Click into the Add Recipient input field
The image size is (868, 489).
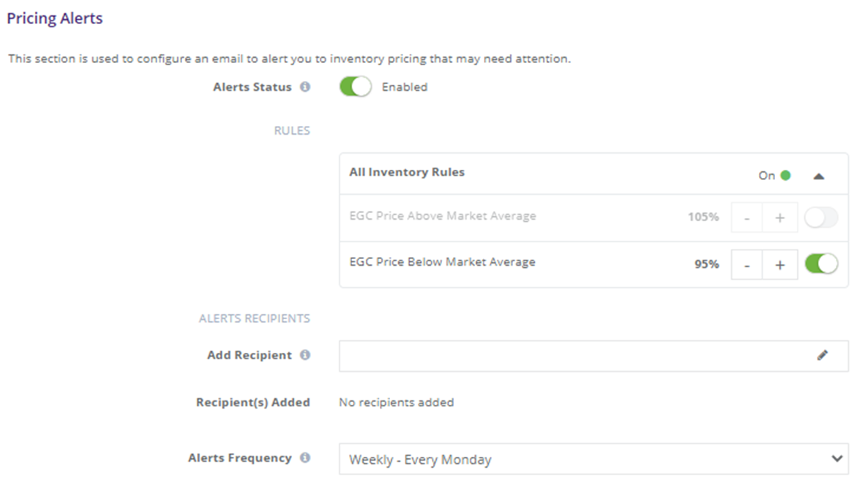(594, 356)
